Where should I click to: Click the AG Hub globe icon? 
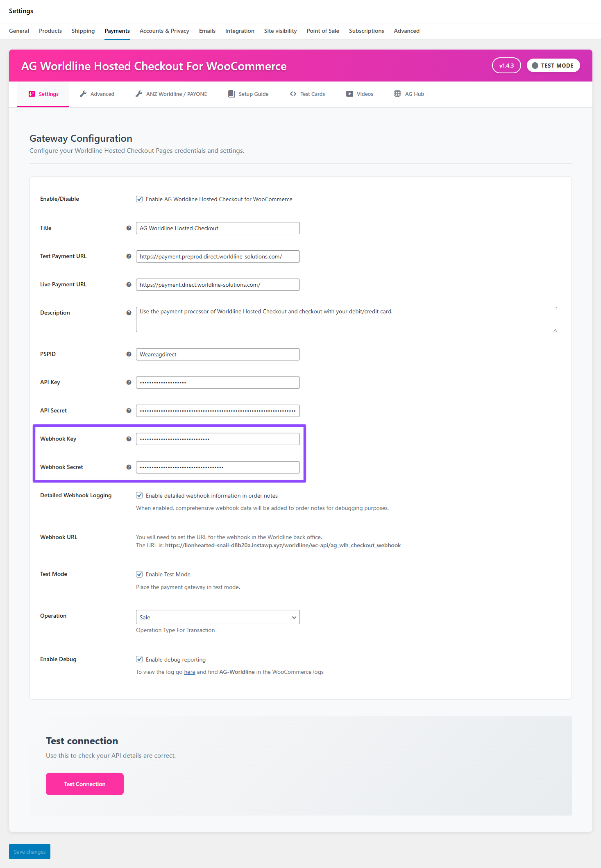point(397,94)
